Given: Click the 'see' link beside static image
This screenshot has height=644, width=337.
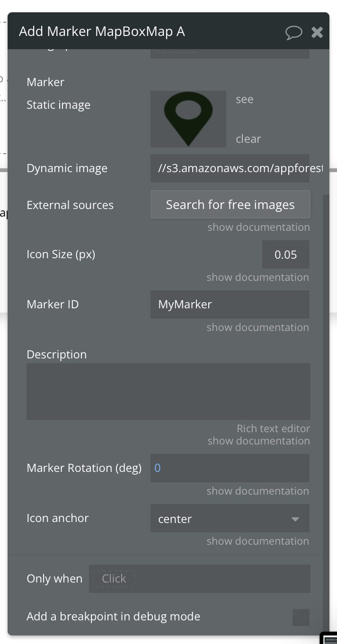Looking at the screenshot, I should pyautogui.click(x=244, y=99).
